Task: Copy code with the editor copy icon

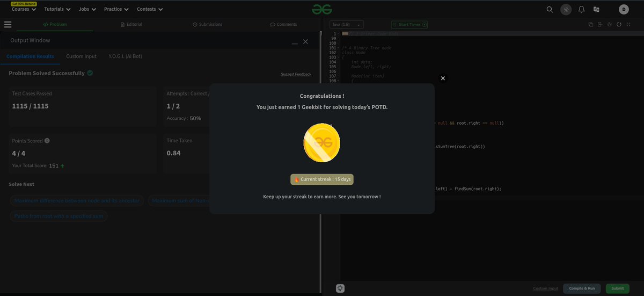Action: (591, 24)
